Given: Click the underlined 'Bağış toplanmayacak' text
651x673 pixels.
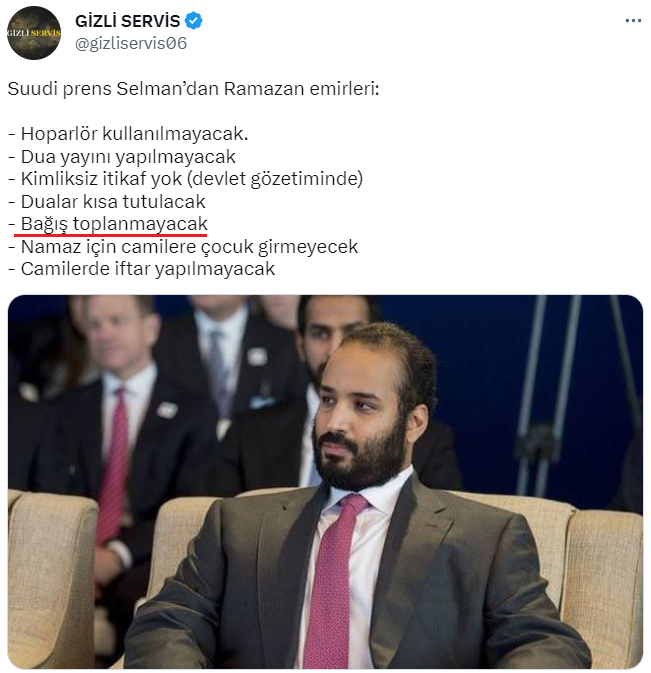Looking at the screenshot, I should click(114, 224).
